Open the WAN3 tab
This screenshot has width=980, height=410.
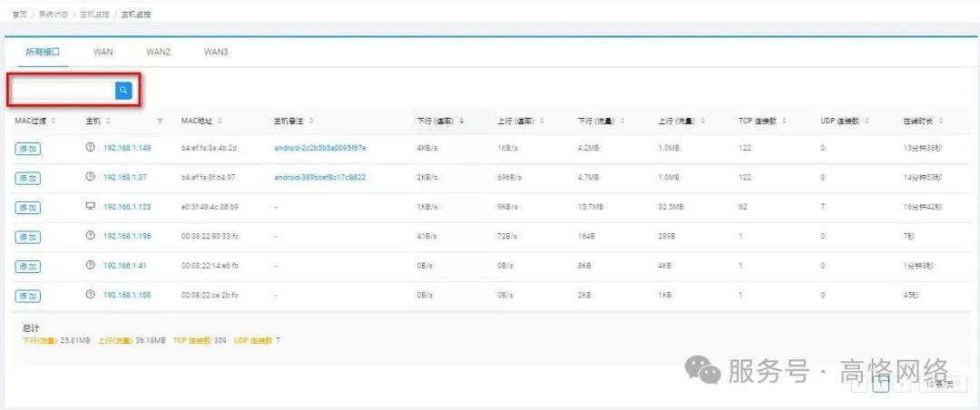pyautogui.click(x=216, y=52)
